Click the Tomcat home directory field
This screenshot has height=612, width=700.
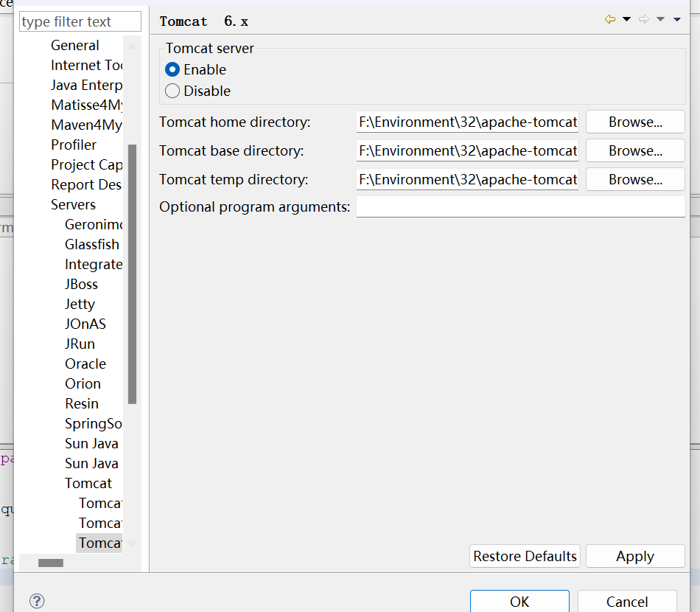click(467, 122)
